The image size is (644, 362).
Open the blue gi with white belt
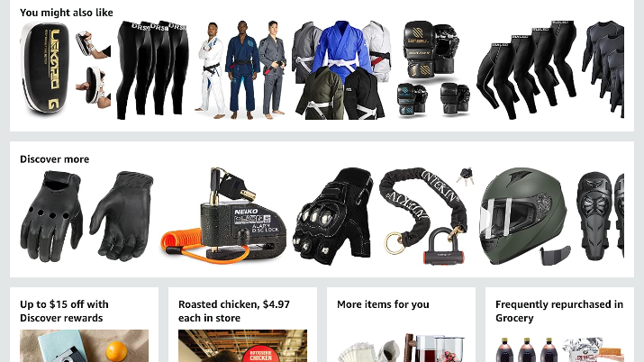341,69
